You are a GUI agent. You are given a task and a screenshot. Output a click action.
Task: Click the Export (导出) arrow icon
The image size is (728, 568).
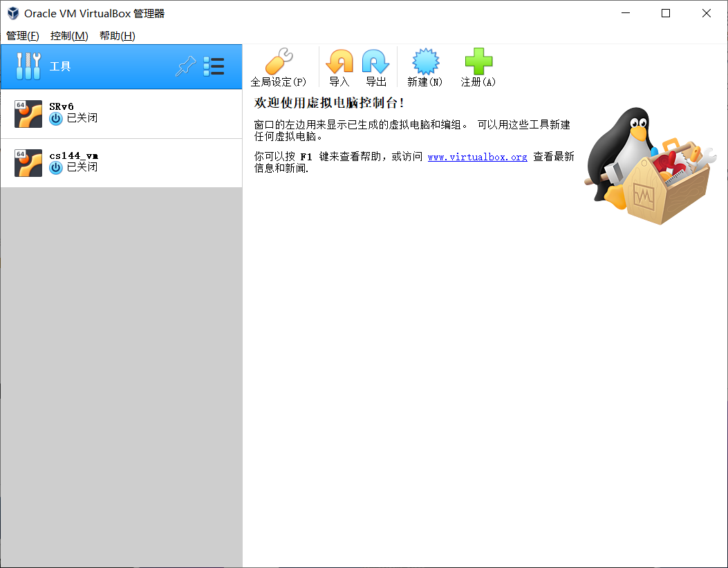(375, 61)
